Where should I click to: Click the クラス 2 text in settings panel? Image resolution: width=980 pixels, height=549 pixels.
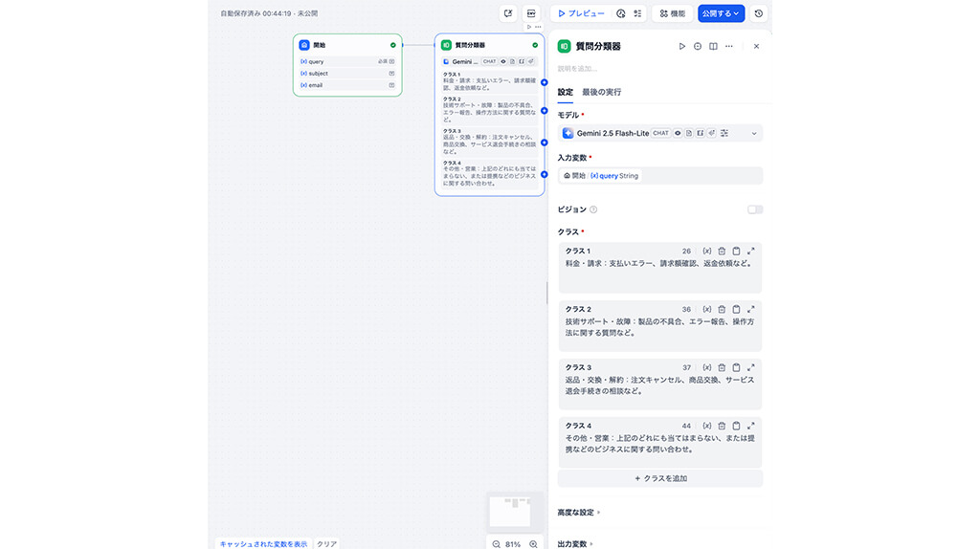[659, 327]
